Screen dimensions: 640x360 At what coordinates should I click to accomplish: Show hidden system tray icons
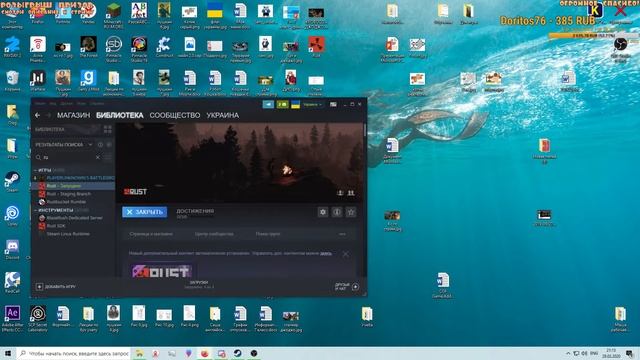click(x=568, y=353)
